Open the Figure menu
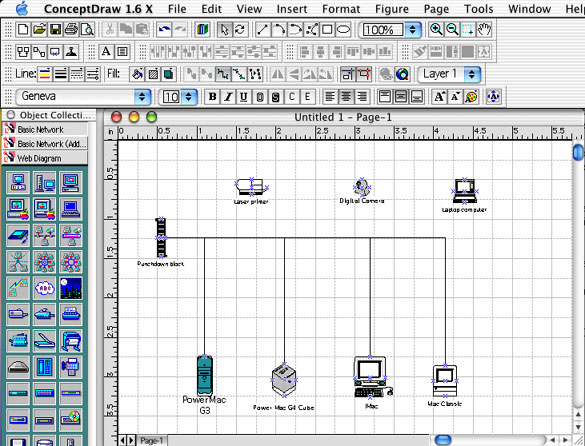Screen dimensions: 585x446 tap(392, 9)
